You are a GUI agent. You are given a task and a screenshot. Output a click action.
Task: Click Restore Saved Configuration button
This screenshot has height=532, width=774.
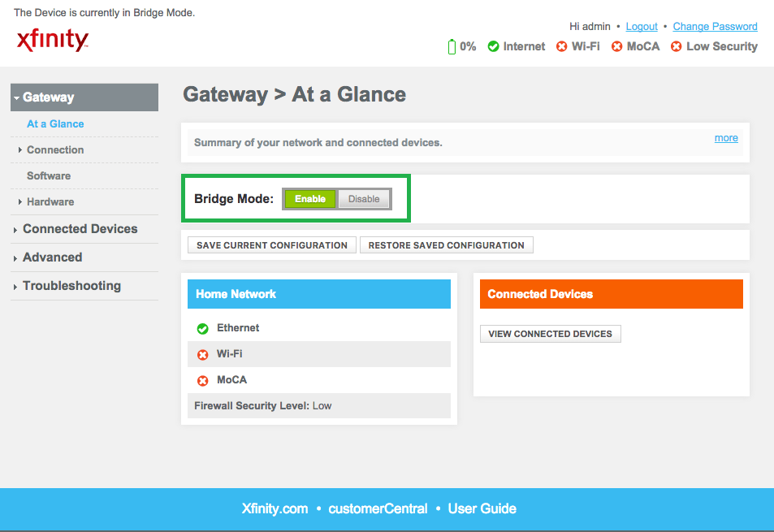[446, 245]
